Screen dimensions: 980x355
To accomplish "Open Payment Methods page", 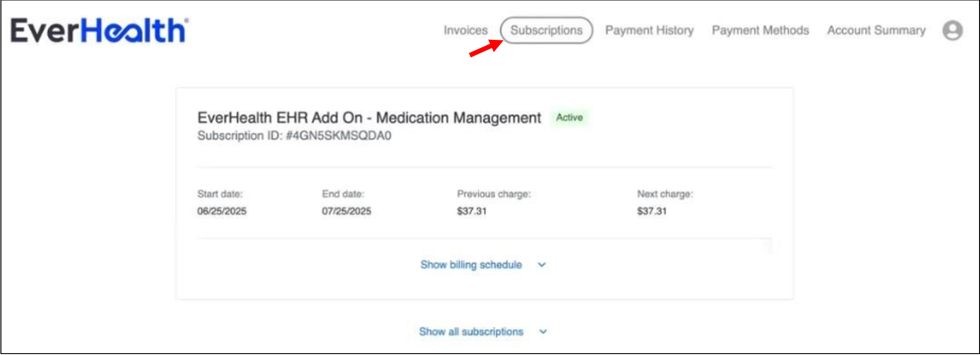I will tap(760, 30).
